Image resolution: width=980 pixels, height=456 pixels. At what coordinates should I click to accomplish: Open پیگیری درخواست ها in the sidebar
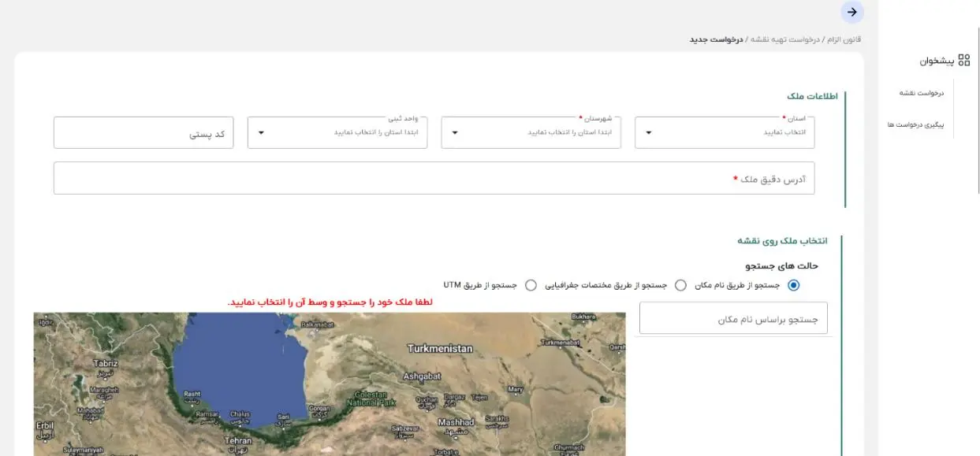[915, 124]
